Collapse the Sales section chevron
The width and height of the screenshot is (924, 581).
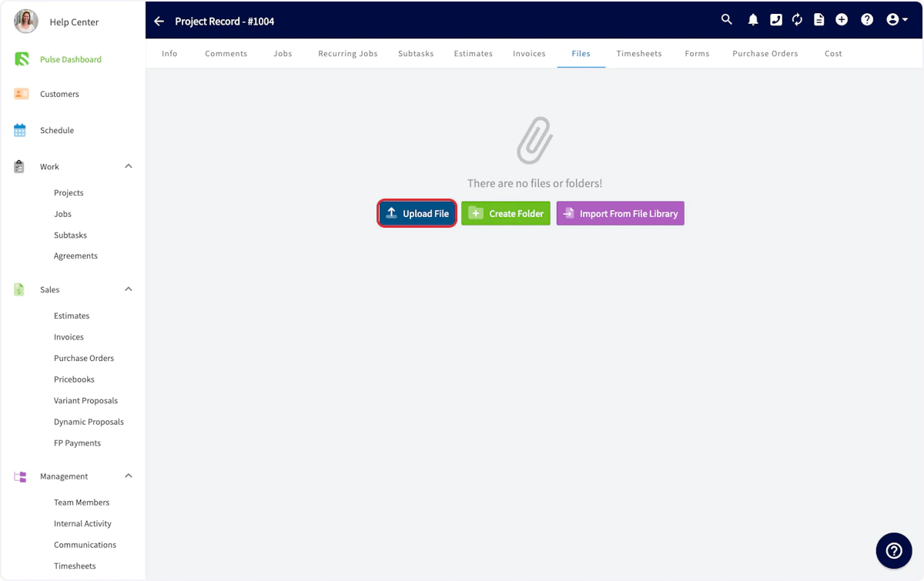pos(129,289)
